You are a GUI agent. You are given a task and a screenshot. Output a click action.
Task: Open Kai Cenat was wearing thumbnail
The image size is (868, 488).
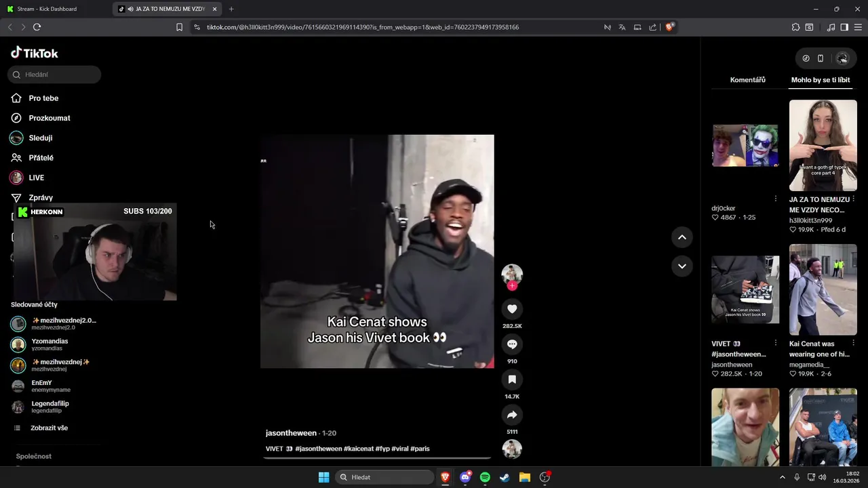(823, 289)
